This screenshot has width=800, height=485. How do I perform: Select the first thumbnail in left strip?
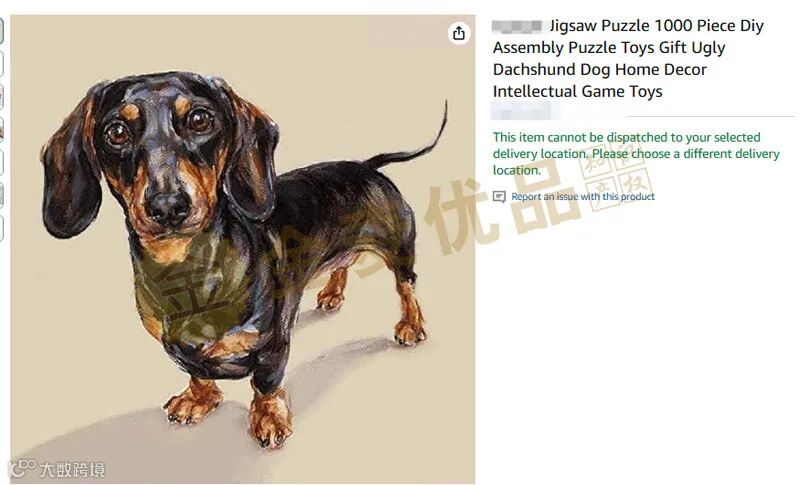[2, 32]
